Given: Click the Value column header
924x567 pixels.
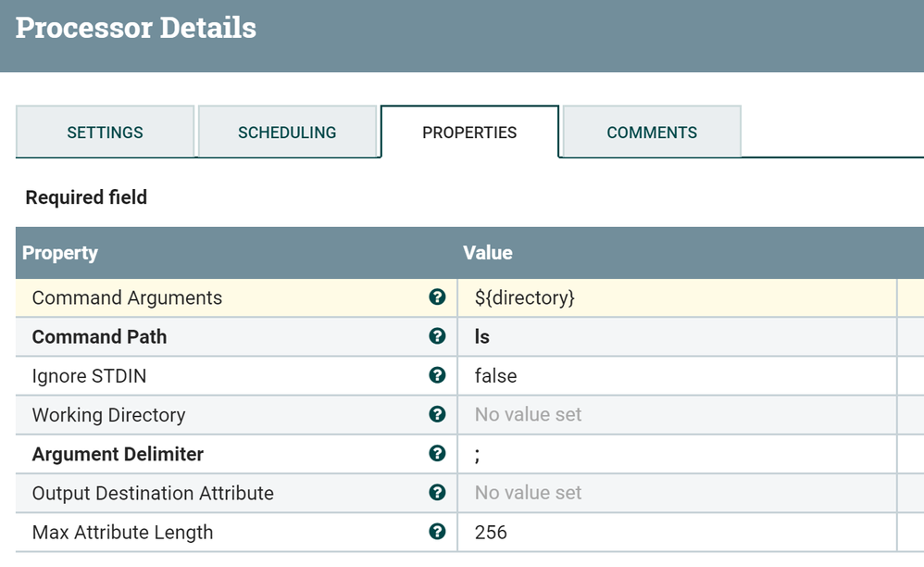Looking at the screenshot, I should click(x=488, y=253).
